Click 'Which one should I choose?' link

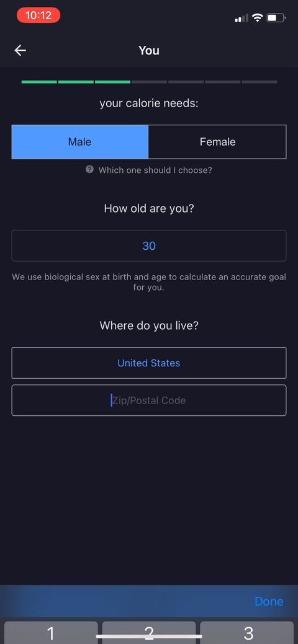coord(155,170)
